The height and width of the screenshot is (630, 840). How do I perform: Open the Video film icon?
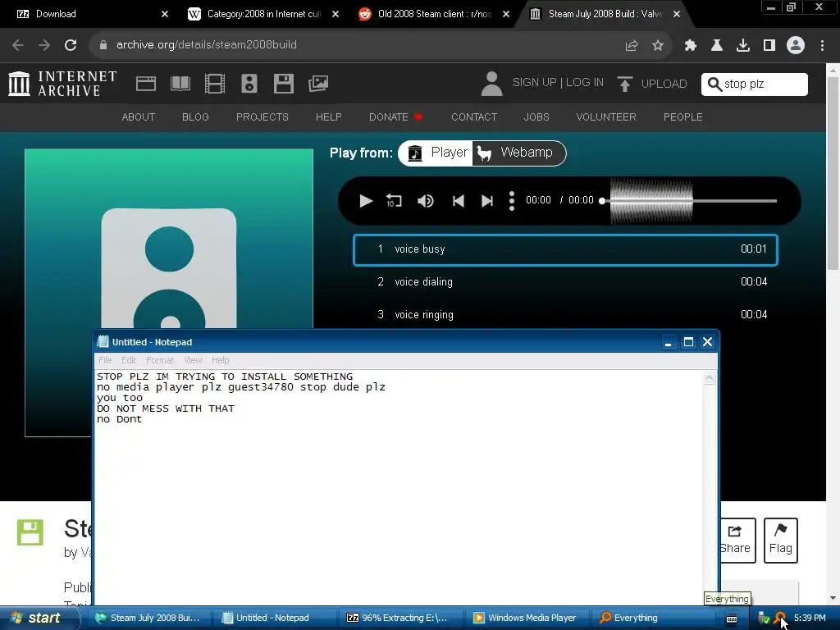(215, 84)
